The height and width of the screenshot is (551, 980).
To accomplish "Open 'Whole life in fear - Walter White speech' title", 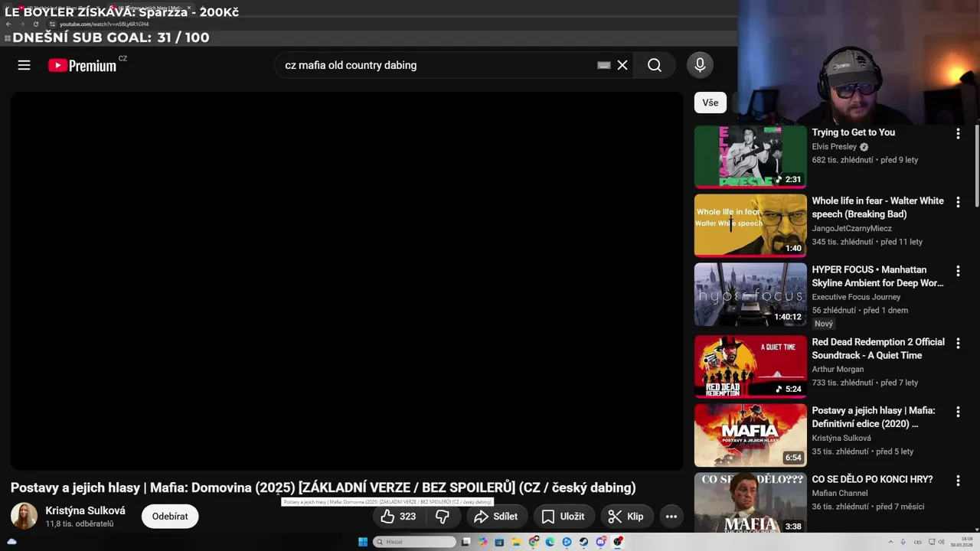I will tap(878, 207).
